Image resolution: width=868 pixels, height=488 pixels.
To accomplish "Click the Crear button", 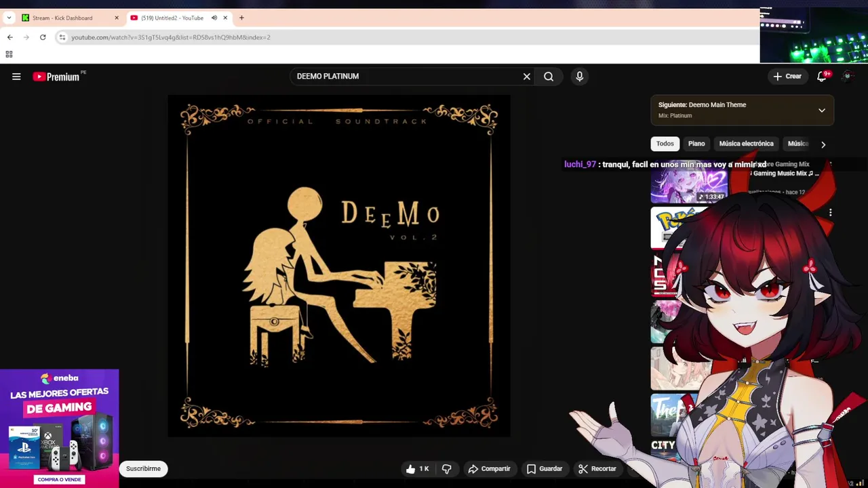I will (x=787, y=77).
